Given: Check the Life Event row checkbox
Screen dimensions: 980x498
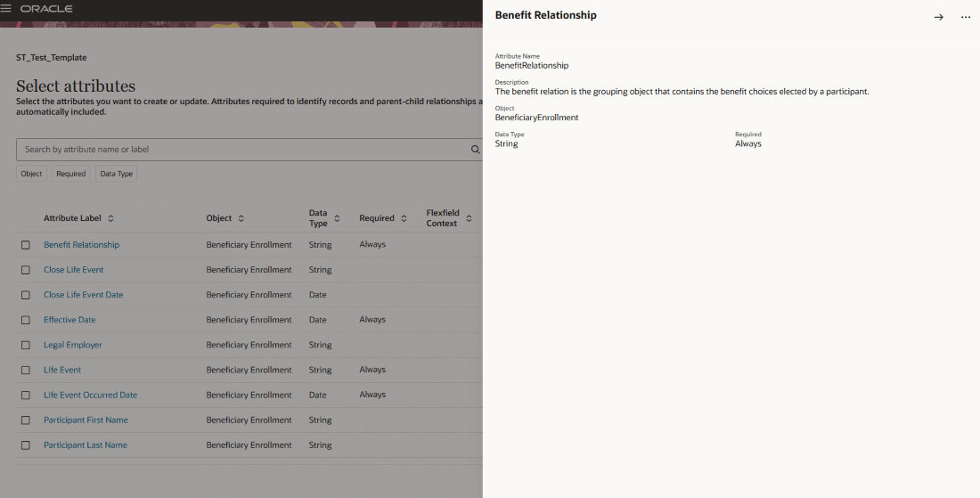Looking at the screenshot, I should click(26, 370).
